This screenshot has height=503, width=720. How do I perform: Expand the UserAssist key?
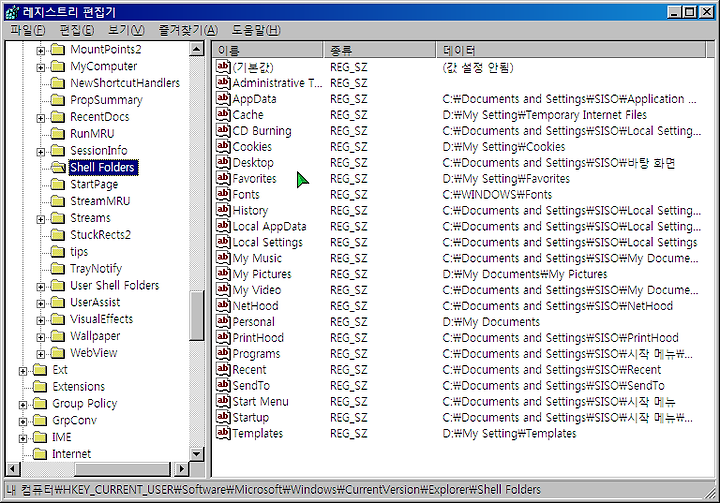point(40,304)
